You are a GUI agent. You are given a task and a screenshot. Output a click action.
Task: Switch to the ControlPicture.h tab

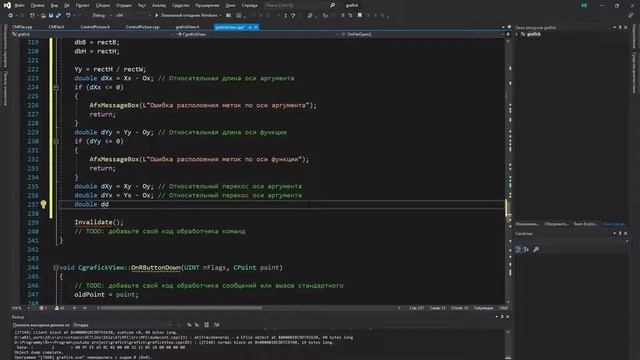pos(95,27)
